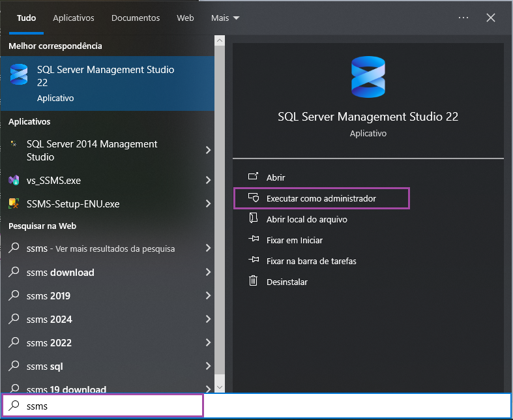Select Fixar na barra de tarefas
The width and height of the screenshot is (513, 420).
[x=311, y=261]
